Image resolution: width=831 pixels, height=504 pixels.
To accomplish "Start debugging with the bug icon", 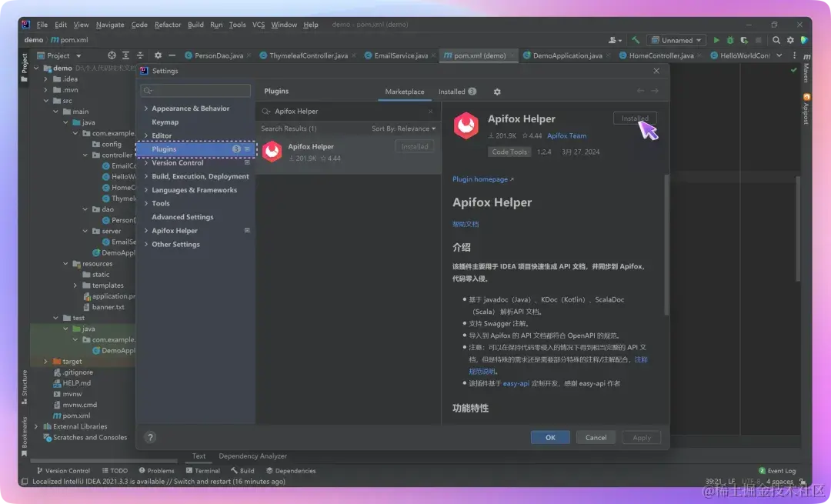I will click(730, 40).
